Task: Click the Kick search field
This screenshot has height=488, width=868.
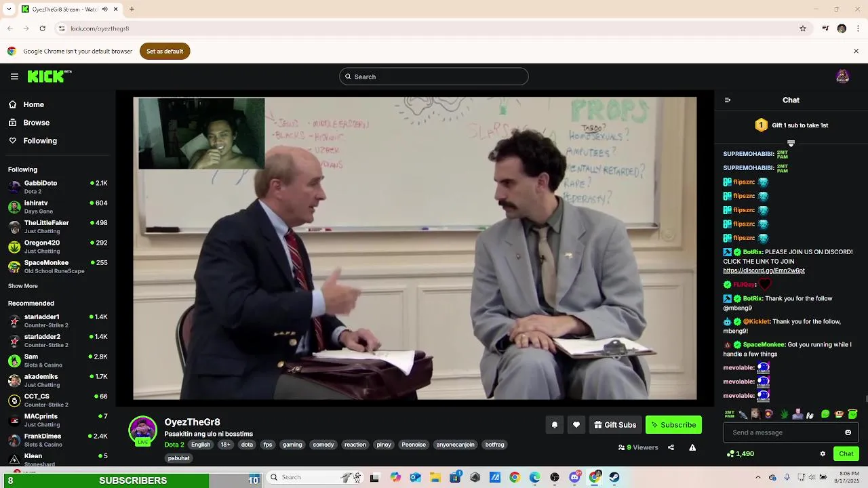Action: tap(434, 77)
